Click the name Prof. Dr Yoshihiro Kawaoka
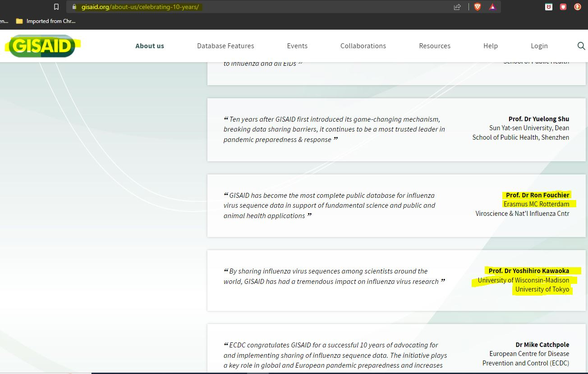Viewport: 588px width, 374px height. pyautogui.click(x=529, y=271)
